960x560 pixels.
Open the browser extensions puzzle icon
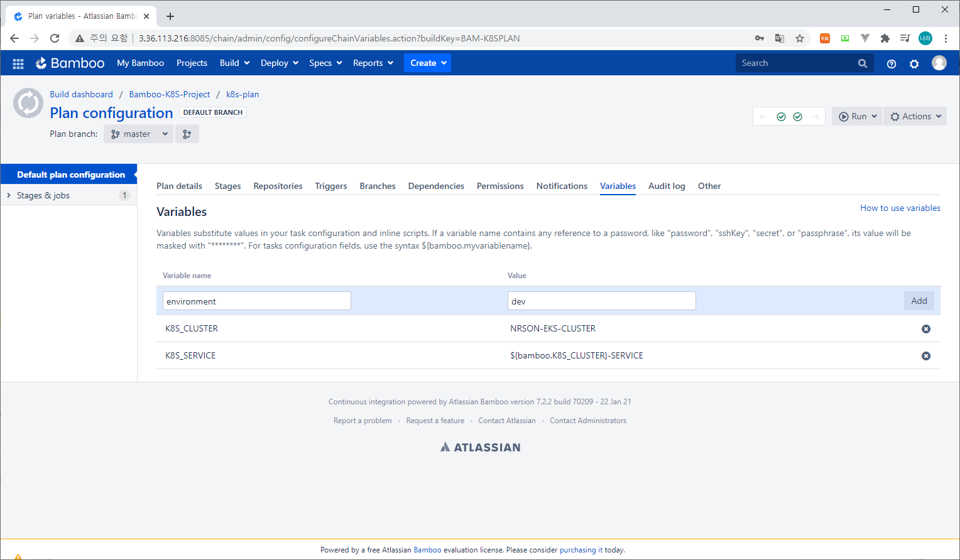pos(885,38)
